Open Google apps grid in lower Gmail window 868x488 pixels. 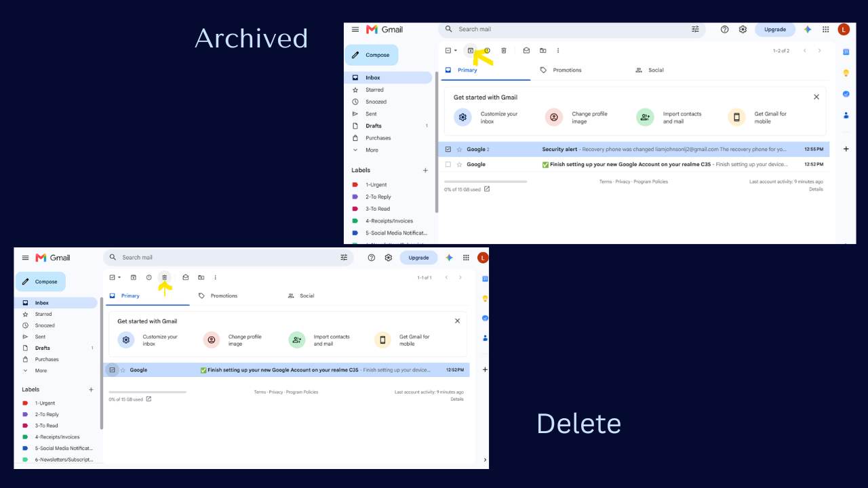point(466,258)
